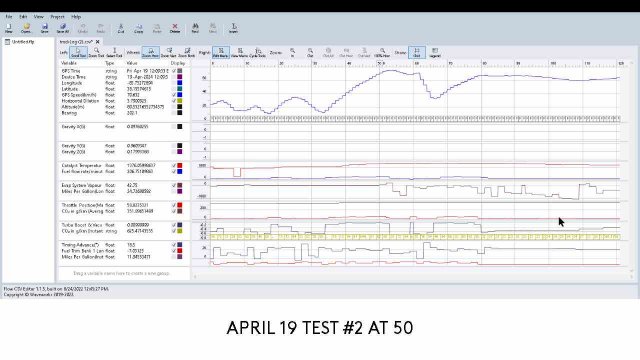Click the 50 marker on time ruler

point(380,63)
